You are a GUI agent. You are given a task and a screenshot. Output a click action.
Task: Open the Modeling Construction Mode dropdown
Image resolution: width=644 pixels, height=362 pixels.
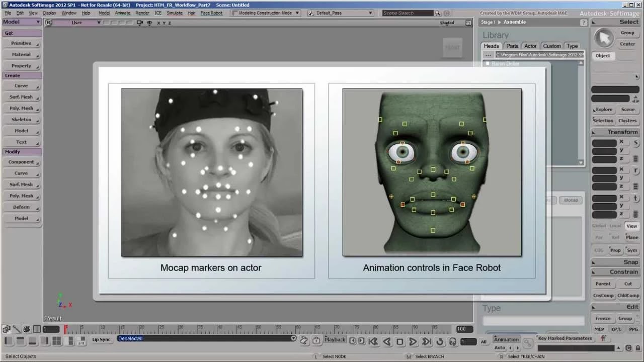pyautogui.click(x=266, y=13)
